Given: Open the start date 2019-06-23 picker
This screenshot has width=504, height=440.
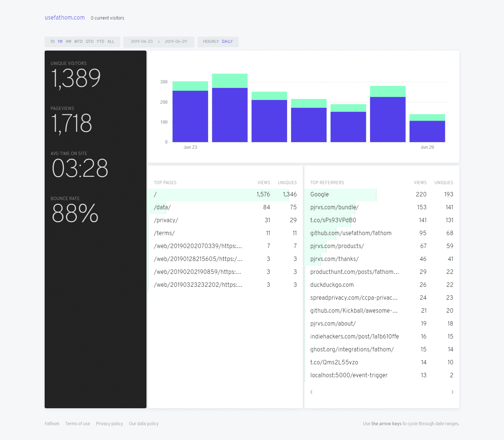Looking at the screenshot, I should click(141, 41).
